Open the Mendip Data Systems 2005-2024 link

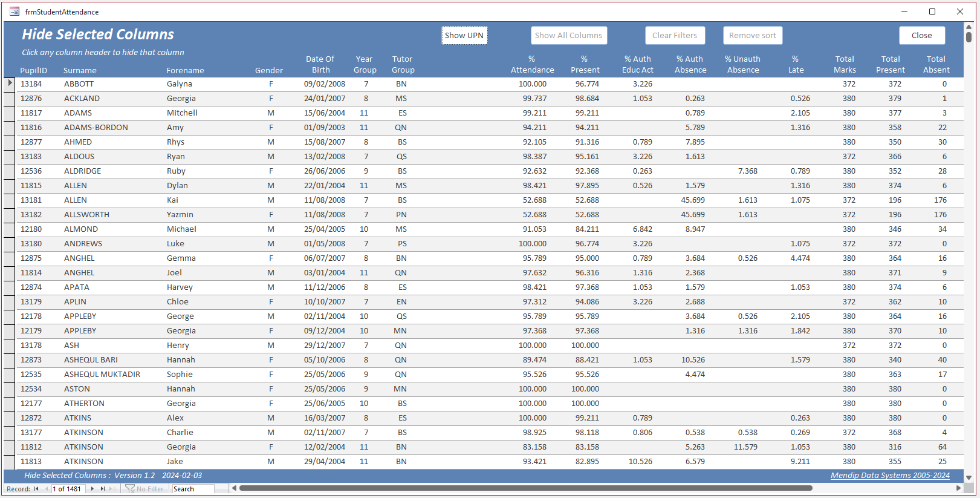pos(890,476)
